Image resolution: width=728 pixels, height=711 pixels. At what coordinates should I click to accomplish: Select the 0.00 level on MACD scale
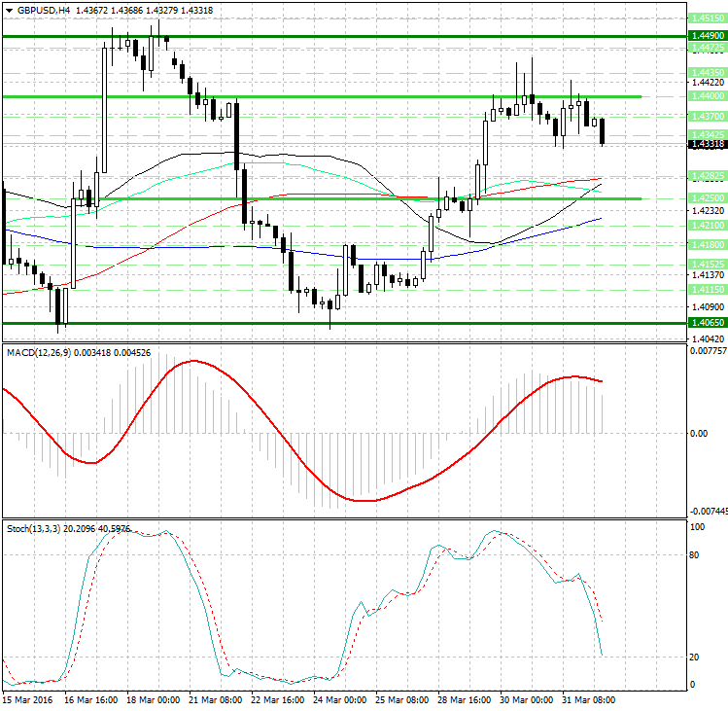tap(697, 433)
